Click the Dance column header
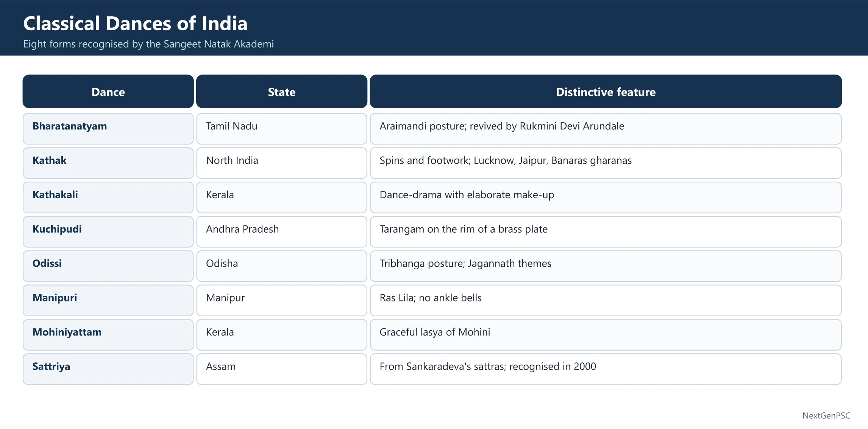Viewport: 868px width, 429px height. [108, 92]
